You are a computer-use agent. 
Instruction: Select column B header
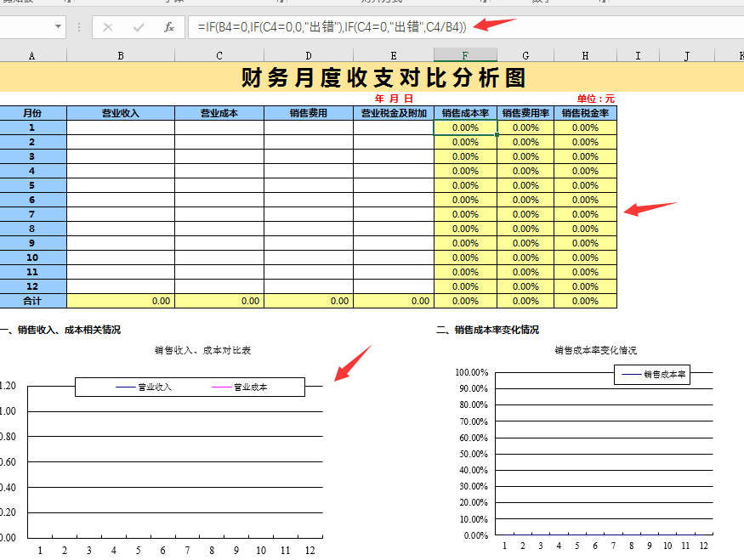pyautogui.click(x=121, y=55)
